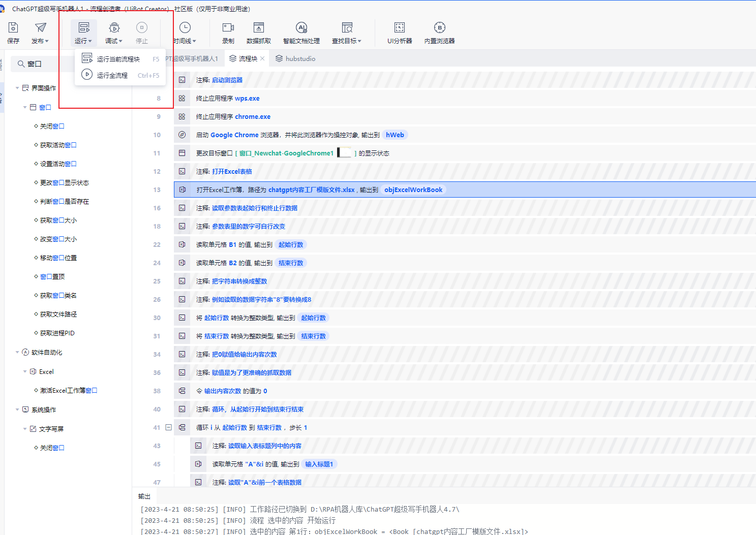Select the 获取文件路径 command

58,314
